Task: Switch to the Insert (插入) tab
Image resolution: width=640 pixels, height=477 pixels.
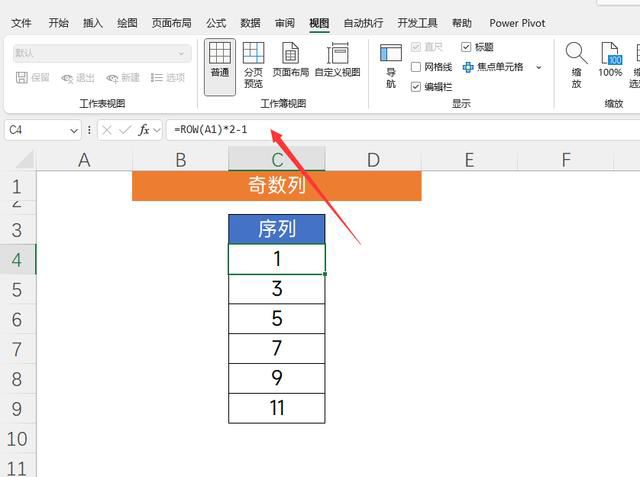Action: click(x=93, y=23)
